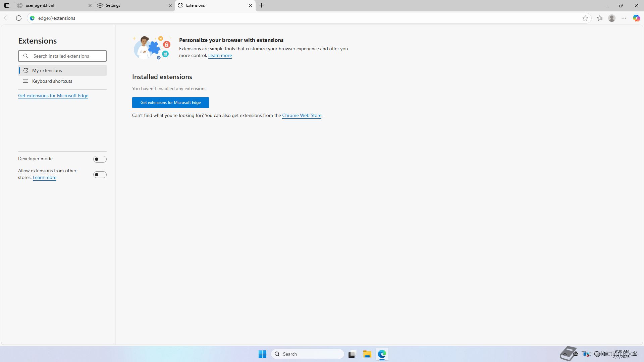Show hidden system tray icons chevron

(565, 354)
